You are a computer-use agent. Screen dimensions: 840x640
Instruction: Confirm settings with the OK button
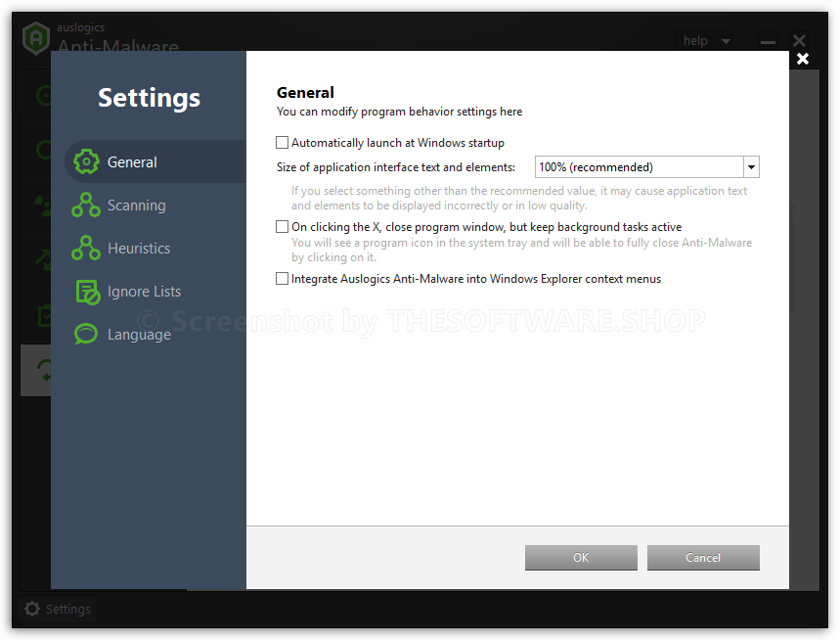click(x=581, y=558)
